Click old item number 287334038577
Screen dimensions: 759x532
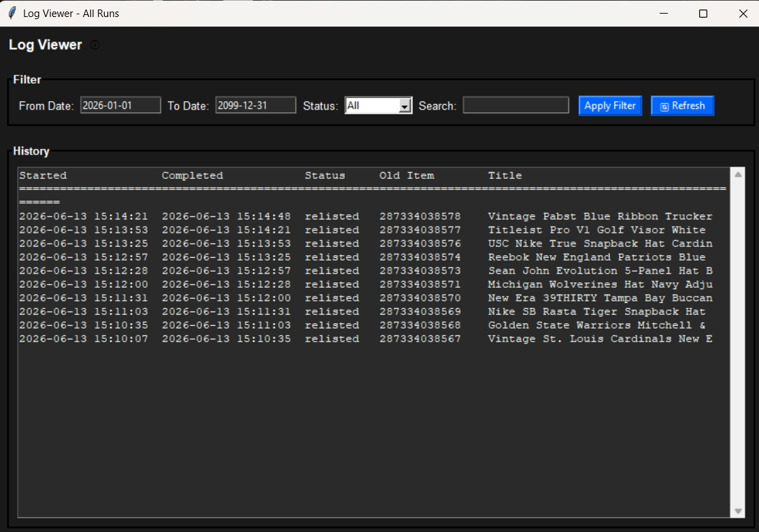pos(420,230)
